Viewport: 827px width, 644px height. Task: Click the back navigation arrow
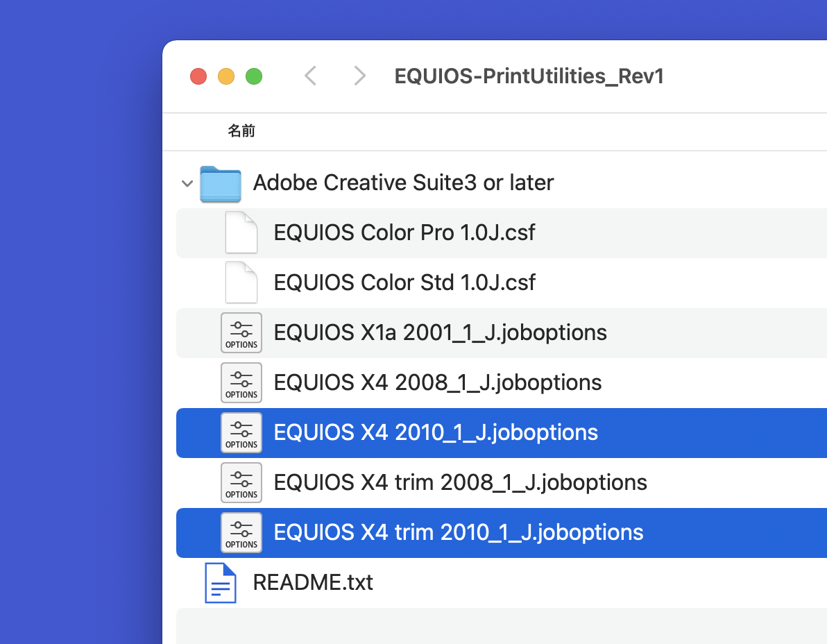point(310,76)
